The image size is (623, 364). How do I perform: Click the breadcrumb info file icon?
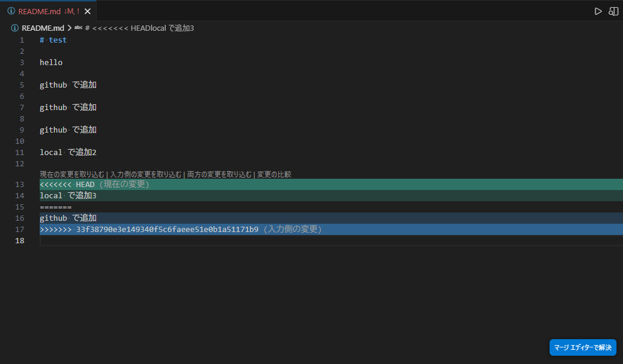(x=15, y=28)
